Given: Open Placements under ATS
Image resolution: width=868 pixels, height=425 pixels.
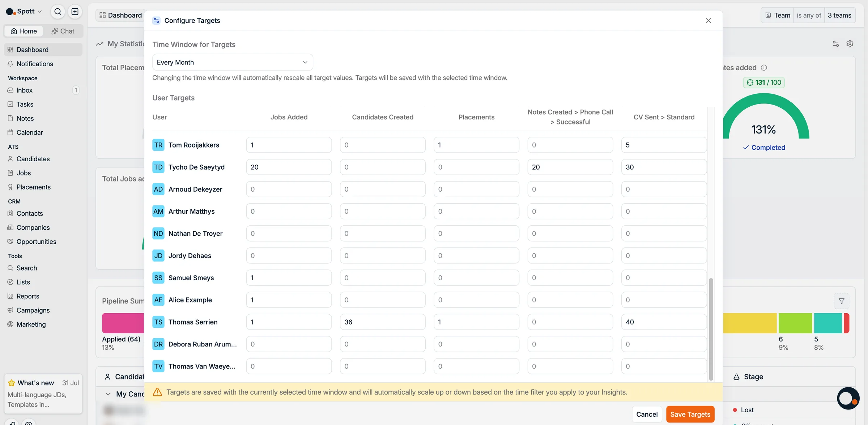Looking at the screenshot, I should point(43,187).
